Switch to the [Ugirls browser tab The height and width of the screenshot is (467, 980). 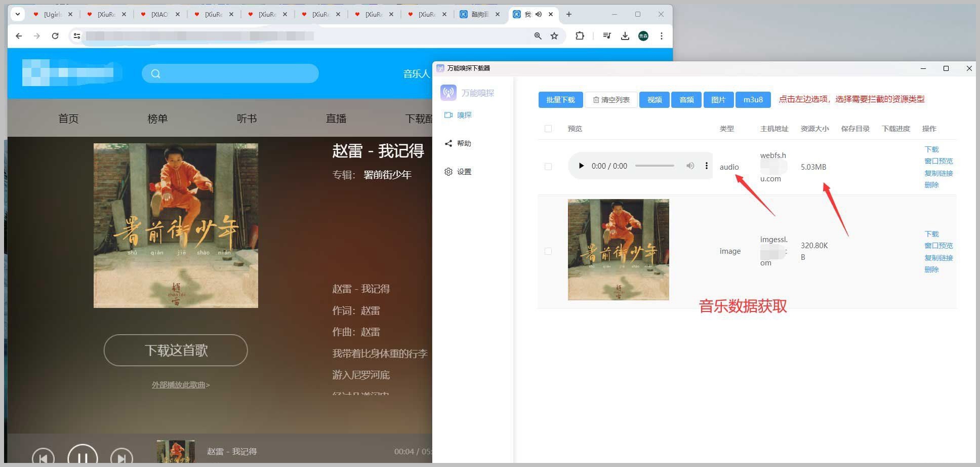tap(52, 14)
